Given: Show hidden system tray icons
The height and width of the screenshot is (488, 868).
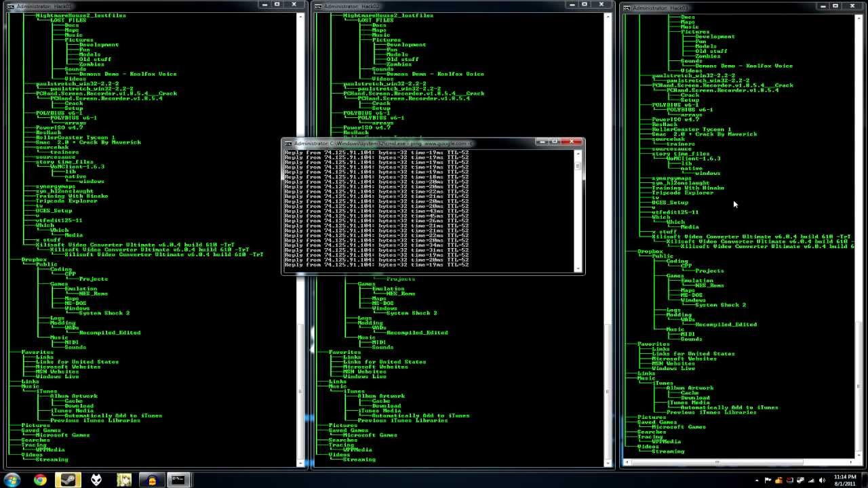Looking at the screenshot, I should point(757,481).
